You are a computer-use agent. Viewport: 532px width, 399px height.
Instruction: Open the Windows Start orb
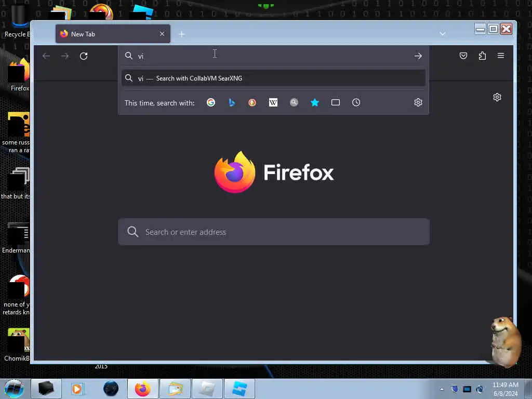(14, 389)
